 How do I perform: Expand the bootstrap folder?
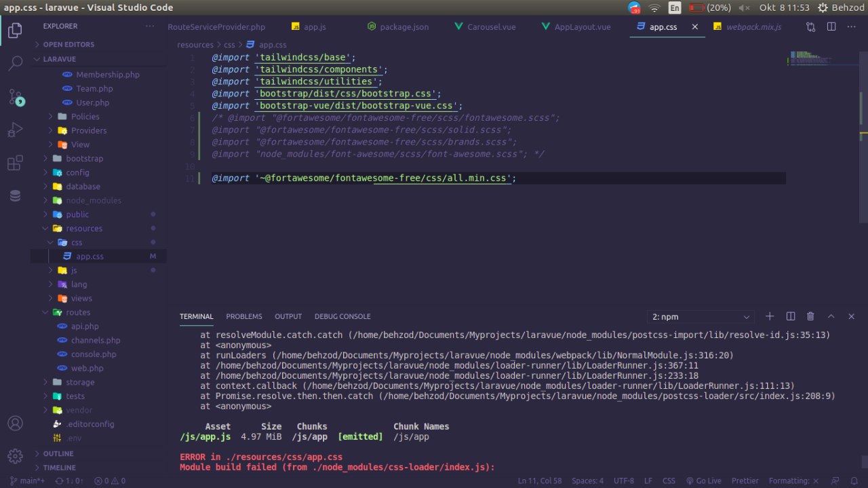[98, 158]
